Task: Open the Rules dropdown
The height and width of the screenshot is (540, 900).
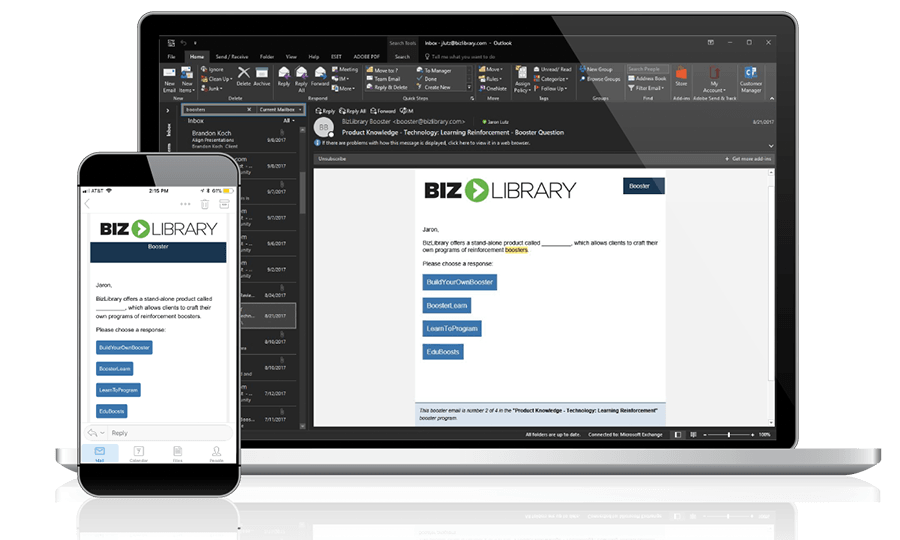Action: [491, 79]
